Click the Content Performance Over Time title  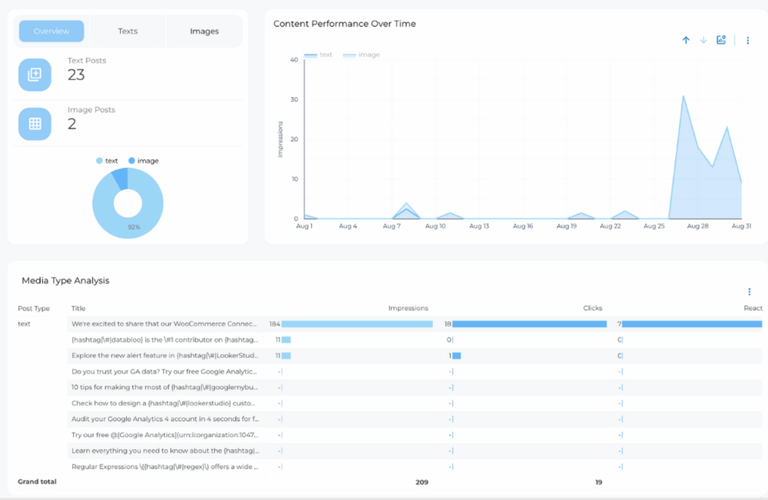point(344,24)
